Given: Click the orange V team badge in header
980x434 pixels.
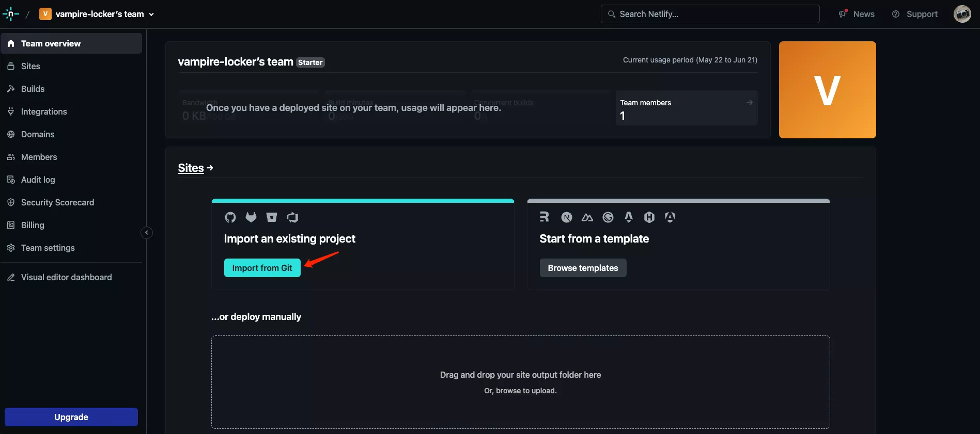Looking at the screenshot, I should [x=45, y=14].
